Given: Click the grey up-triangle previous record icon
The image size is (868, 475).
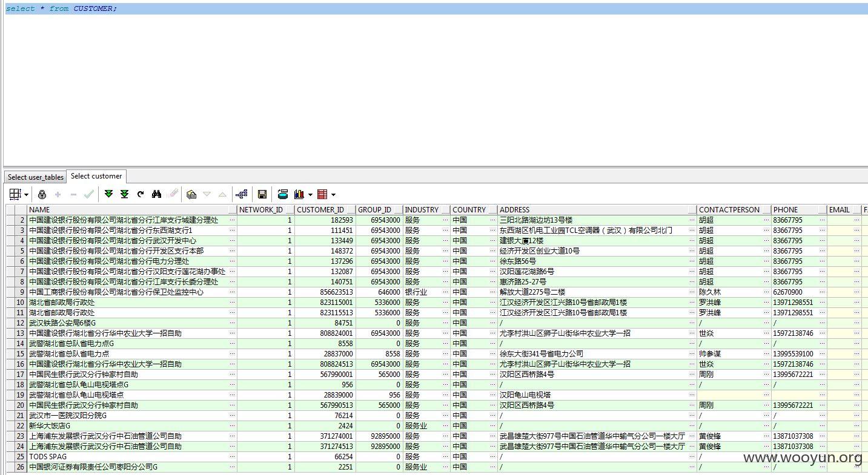Looking at the screenshot, I should 222,194.
